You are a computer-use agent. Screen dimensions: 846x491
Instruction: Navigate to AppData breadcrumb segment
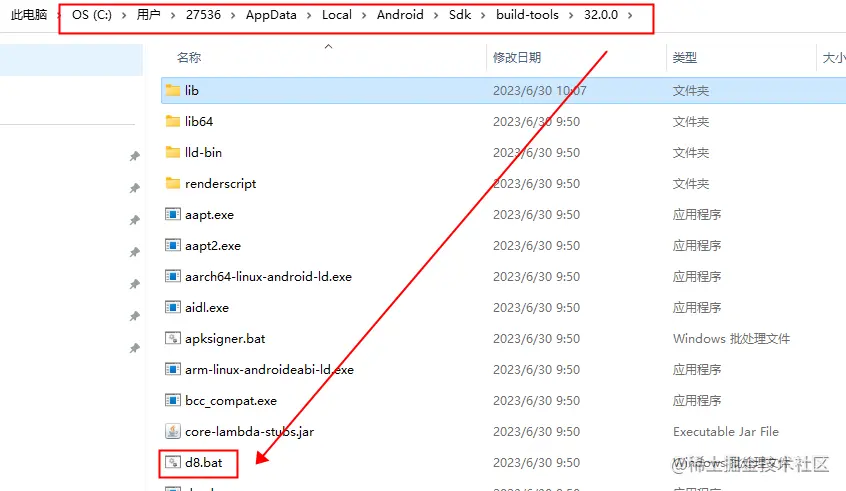(x=271, y=15)
